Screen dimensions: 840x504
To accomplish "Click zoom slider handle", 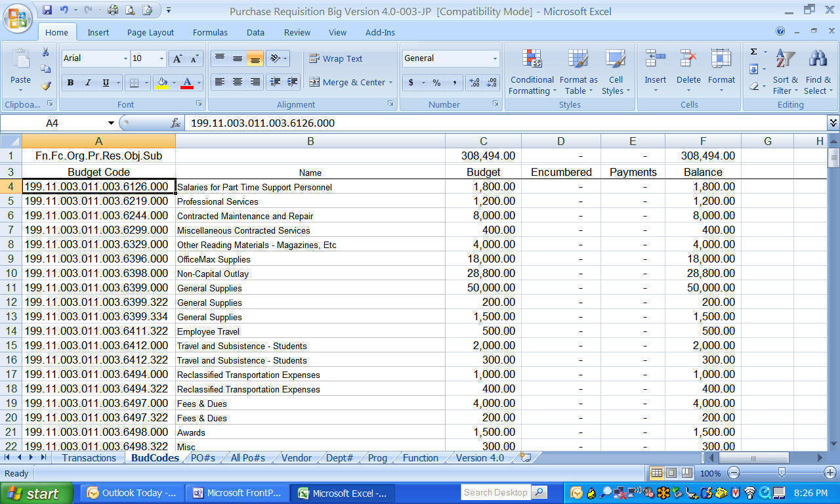I will coord(782,472).
